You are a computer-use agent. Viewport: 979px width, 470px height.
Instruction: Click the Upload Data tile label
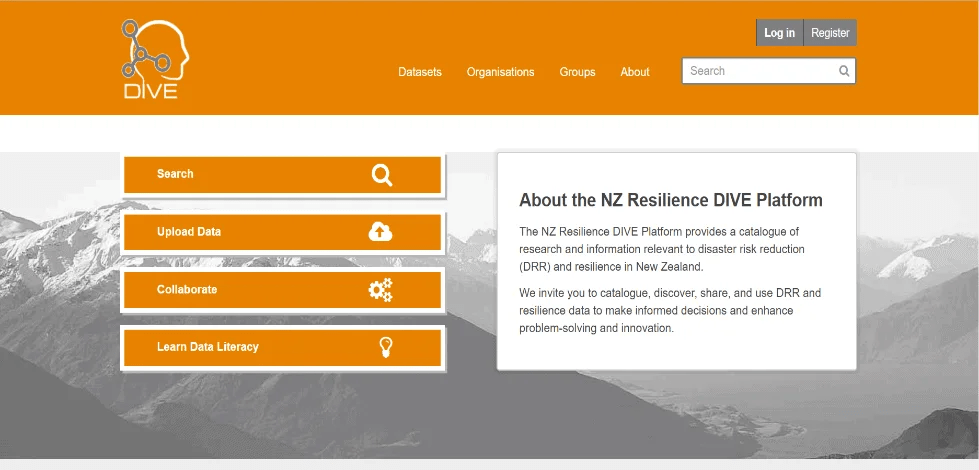coord(189,232)
